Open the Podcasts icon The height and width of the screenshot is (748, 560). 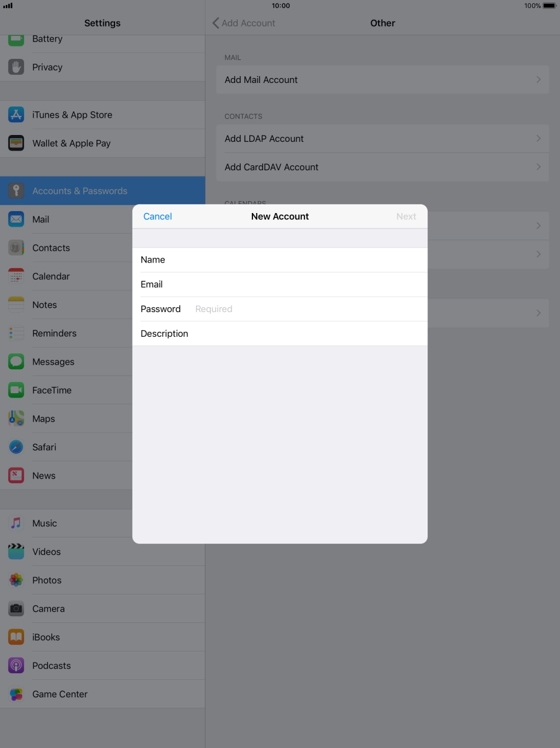coord(16,666)
